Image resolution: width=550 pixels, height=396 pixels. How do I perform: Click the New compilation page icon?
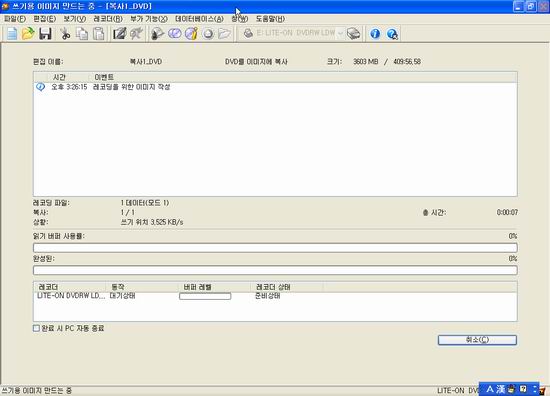12,34
